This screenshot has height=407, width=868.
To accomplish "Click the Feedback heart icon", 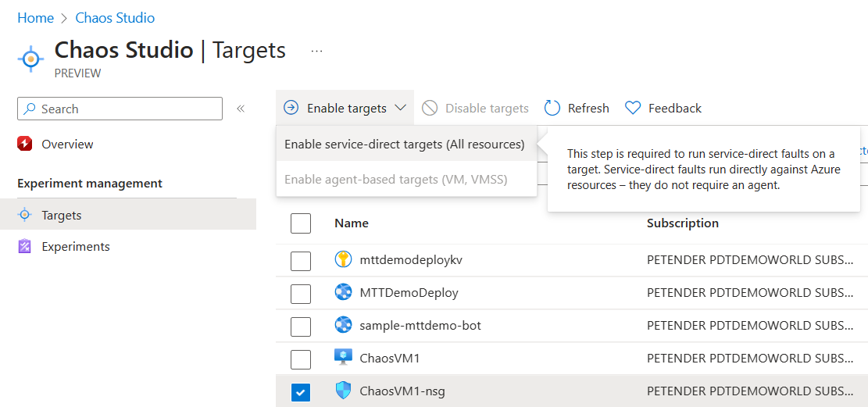I will [x=633, y=108].
